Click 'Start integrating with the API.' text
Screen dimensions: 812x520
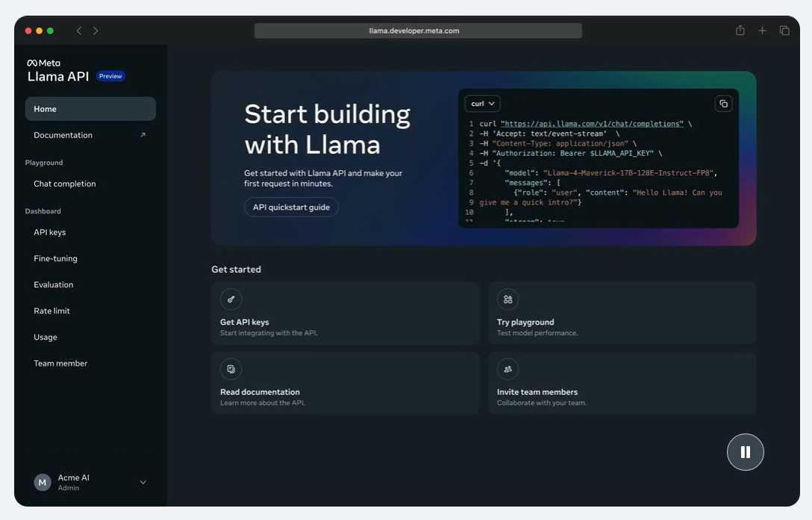[269, 333]
